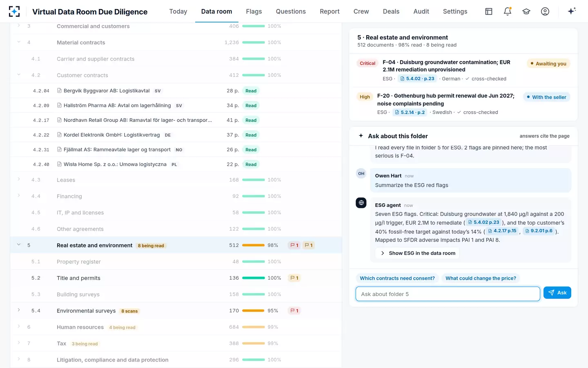Open the Audit tab
Image resolution: width=588 pixels, height=368 pixels.
[x=421, y=11]
